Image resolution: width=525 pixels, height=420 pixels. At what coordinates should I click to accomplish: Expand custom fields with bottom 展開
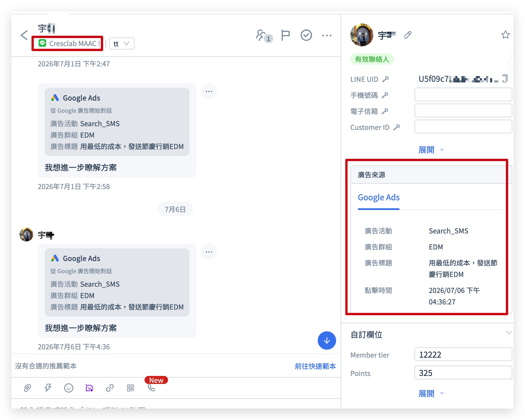tap(431, 393)
